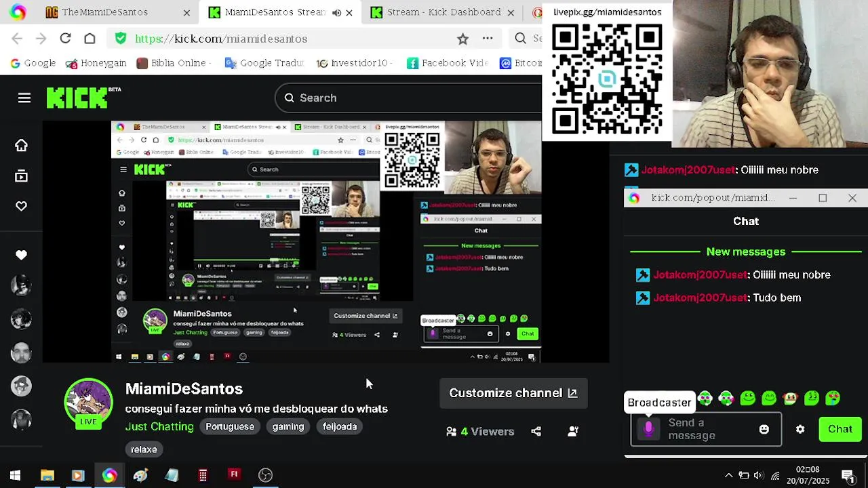Open the Google Tradut bookmark

coord(264,63)
